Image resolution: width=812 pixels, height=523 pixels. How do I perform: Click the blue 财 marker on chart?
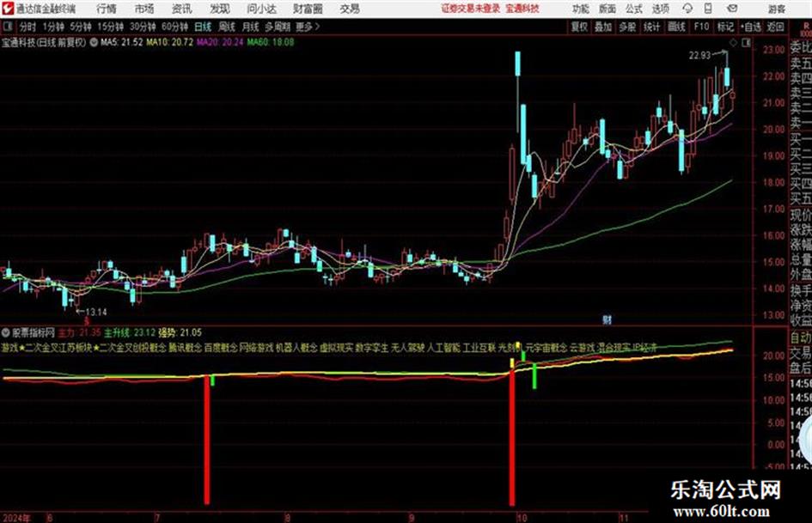pos(607,319)
